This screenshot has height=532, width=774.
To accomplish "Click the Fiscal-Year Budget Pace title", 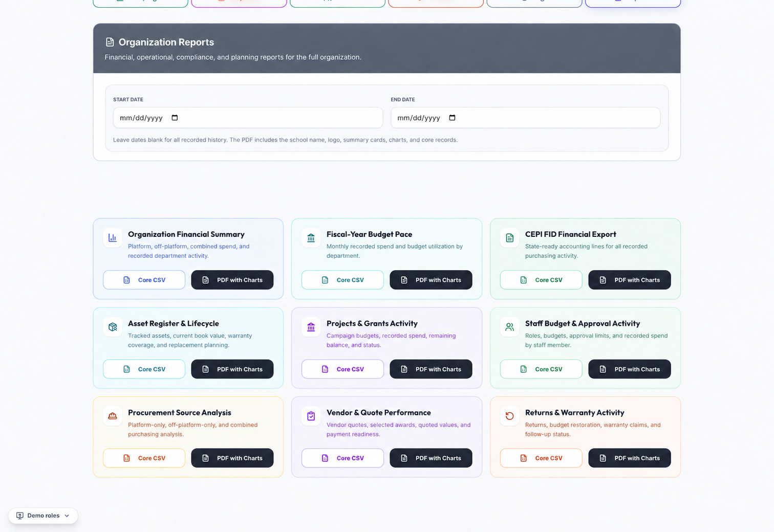I will pyautogui.click(x=370, y=234).
